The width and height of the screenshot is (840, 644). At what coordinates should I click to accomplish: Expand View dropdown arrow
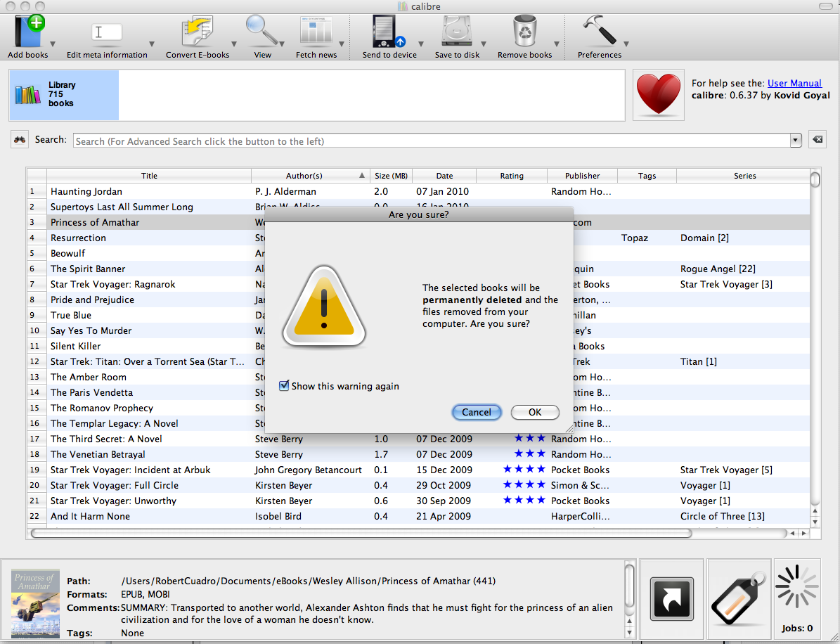coord(282,44)
